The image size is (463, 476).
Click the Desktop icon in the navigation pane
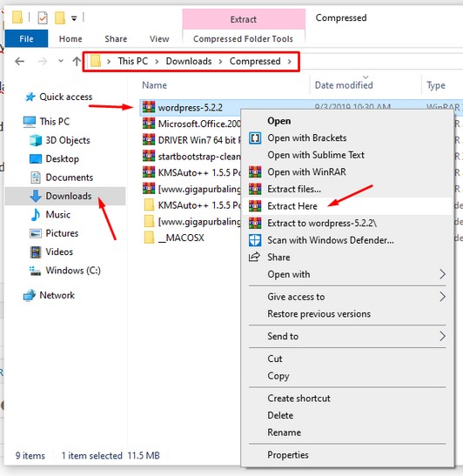(36, 158)
